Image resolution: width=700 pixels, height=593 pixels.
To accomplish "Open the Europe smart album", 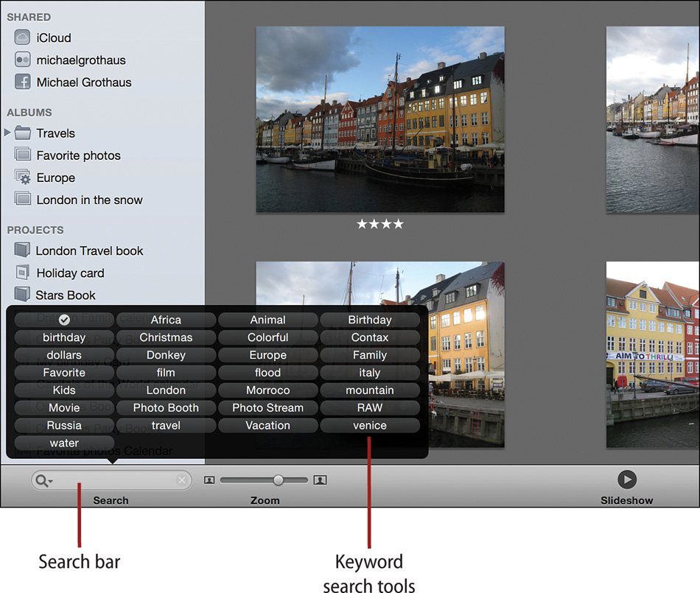I will [x=56, y=178].
